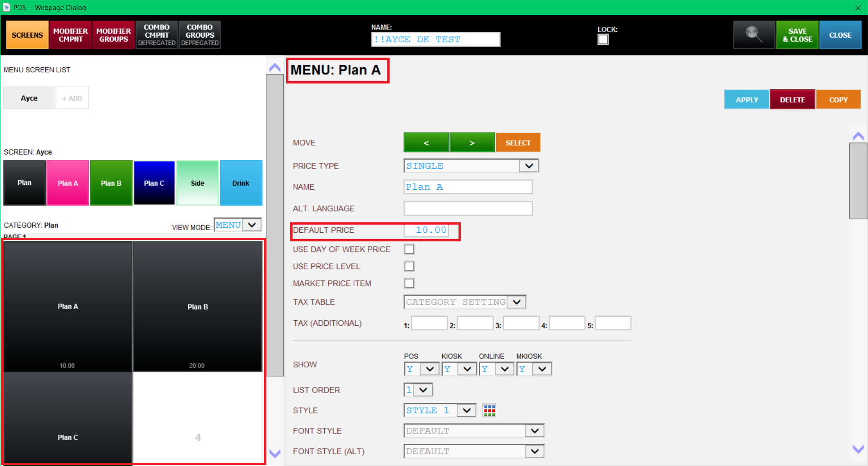Select the Plan A 10.00 menu item
Viewport: 868px width, 466px height.
click(x=68, y=306)
